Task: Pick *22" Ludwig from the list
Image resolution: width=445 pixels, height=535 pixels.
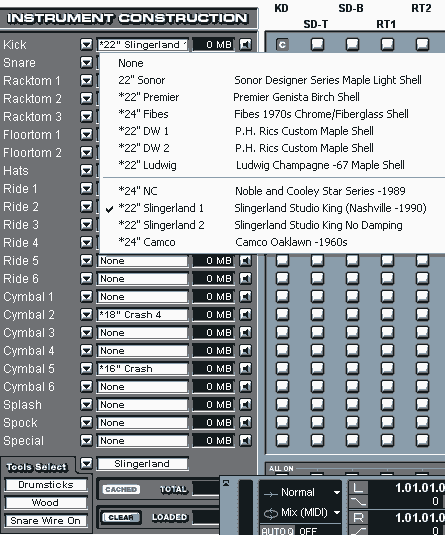Action: tap(272, 165)
